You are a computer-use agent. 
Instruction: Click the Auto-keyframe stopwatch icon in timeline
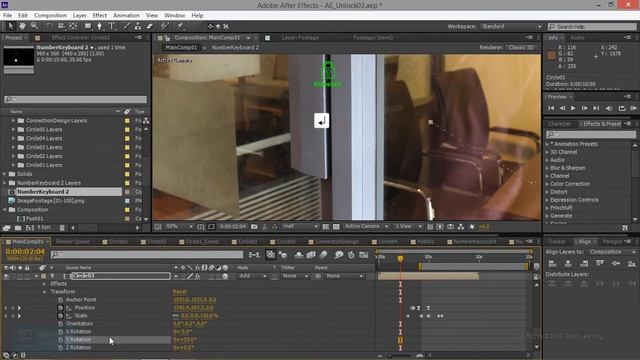(351, 255)
